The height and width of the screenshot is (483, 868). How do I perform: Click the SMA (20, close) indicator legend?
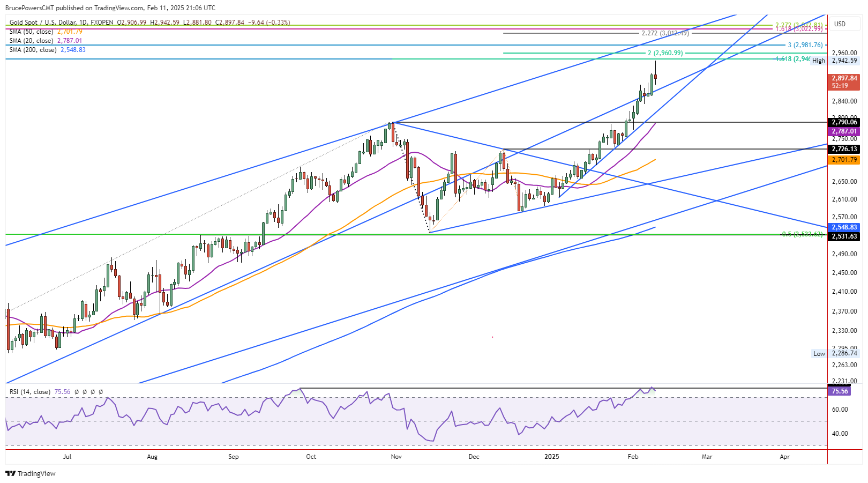tap(31, 41)
